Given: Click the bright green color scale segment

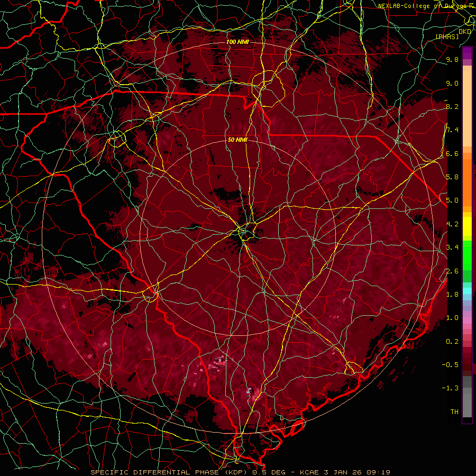Looking at the screenshot, I should (467, 255).
